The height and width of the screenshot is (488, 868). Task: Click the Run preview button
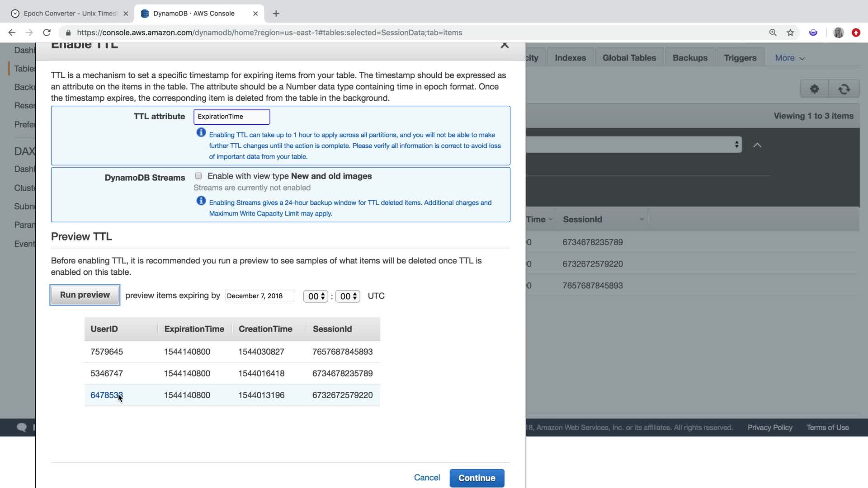85,295
